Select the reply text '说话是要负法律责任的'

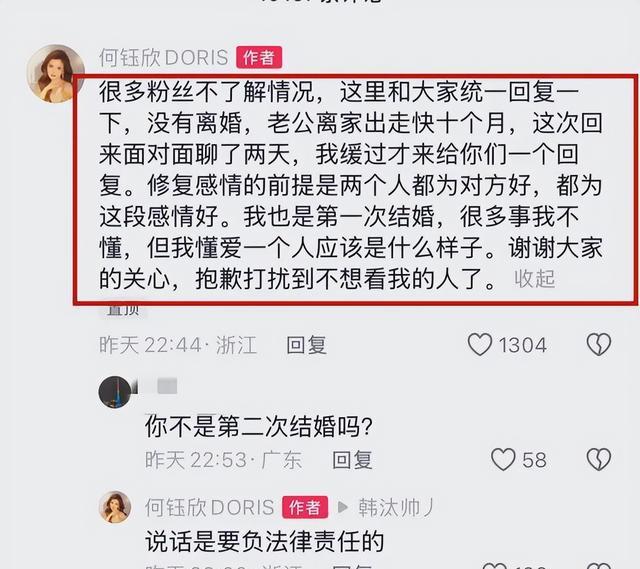[x=264, y=542]
